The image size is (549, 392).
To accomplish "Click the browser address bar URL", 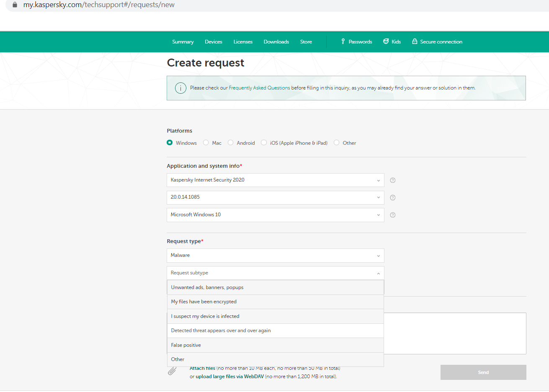I will 99,5.
